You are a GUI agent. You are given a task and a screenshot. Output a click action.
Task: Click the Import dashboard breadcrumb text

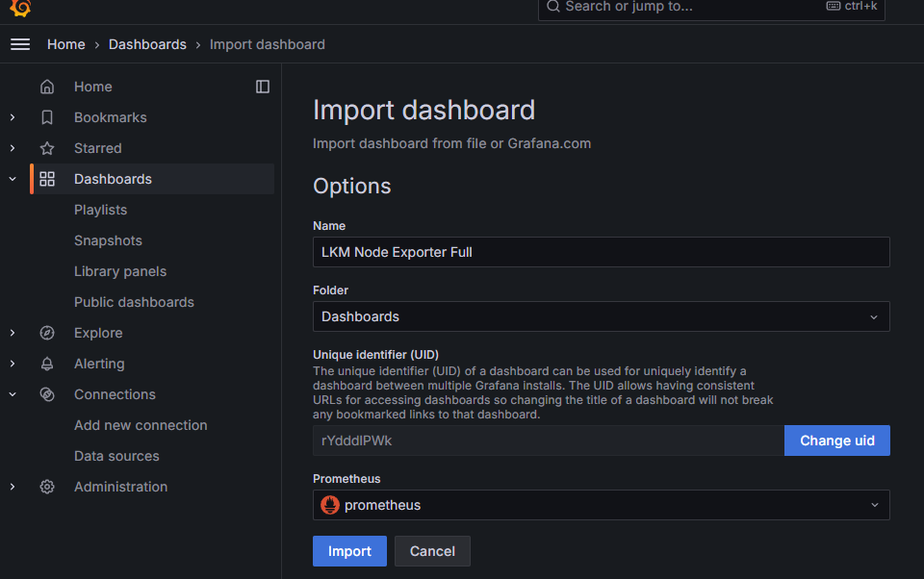click(x=267, y=44)
